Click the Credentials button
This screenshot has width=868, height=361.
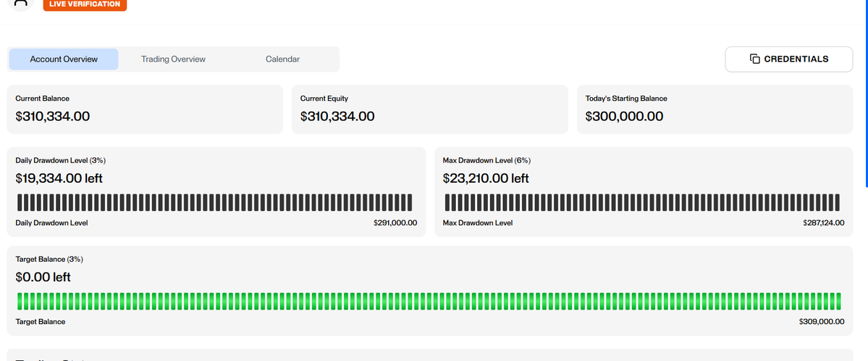789,59
